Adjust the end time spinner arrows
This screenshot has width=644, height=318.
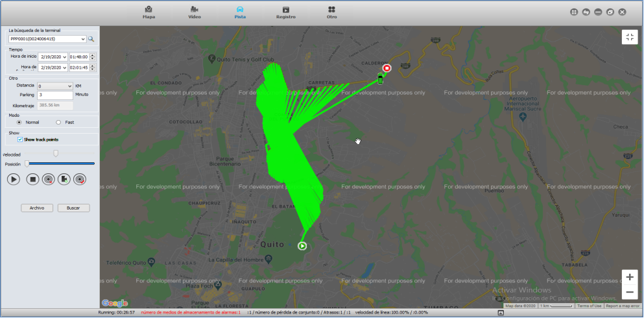coord(92,67)
